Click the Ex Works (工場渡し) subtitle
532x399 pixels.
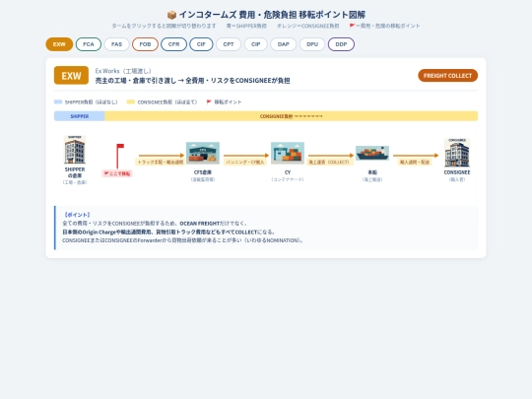pyautogui.click(x=123, y=71)
